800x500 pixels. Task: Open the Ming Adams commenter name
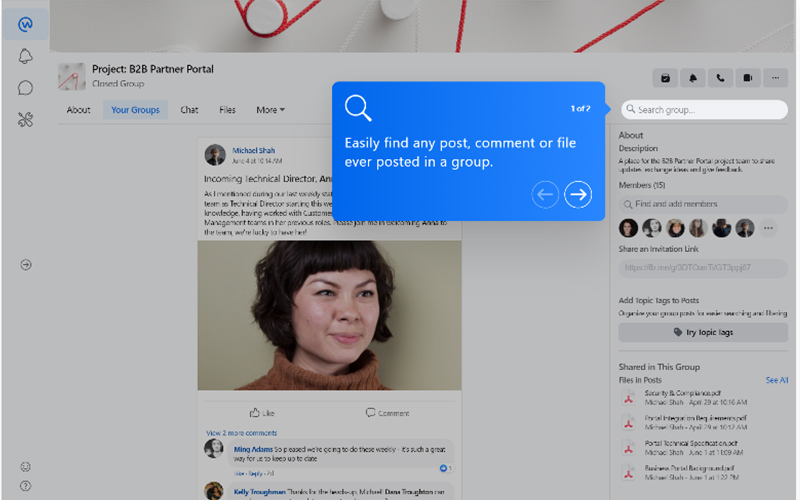tap(253, 449)
